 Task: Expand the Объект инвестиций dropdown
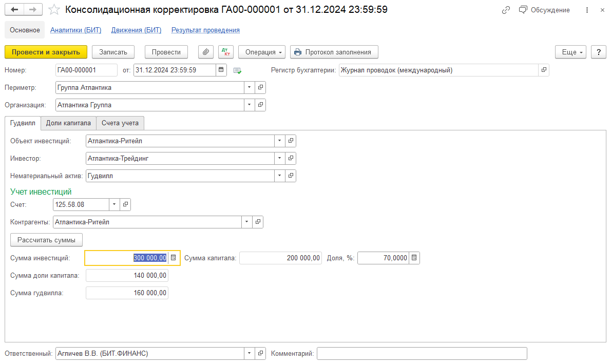click(279, 141)
